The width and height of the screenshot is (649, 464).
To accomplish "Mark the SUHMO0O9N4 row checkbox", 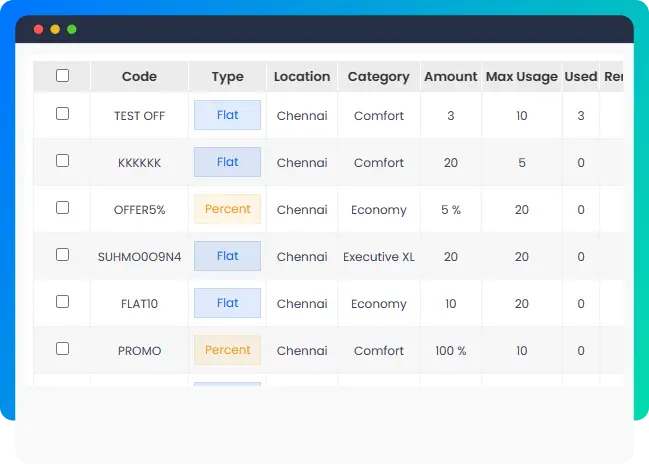I will pyautogui.click(x=62, y=255).
